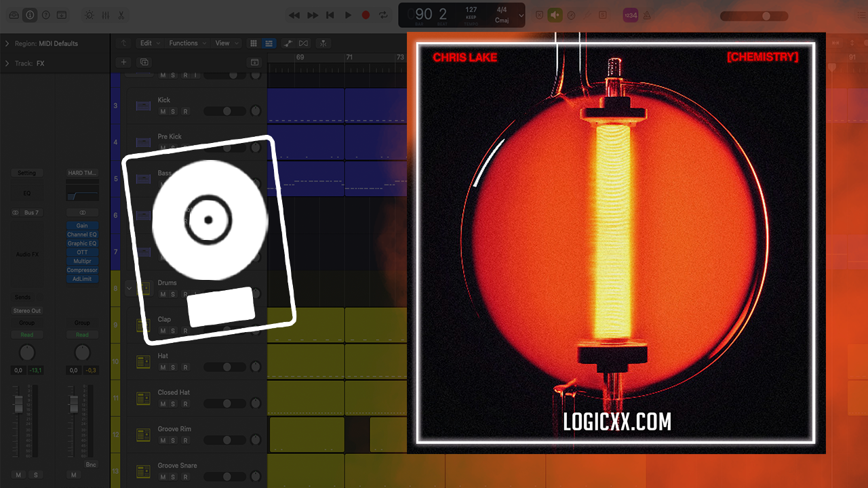Mute the Kick track
The height and width of the screenshot is (488, 868).
coord(163,111)
